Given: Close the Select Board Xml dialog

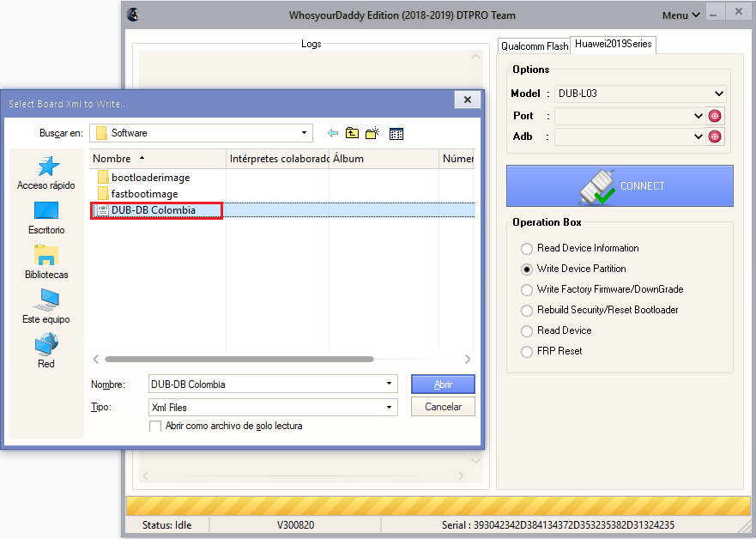Looking at the screenshot, I should coord(467,100).
